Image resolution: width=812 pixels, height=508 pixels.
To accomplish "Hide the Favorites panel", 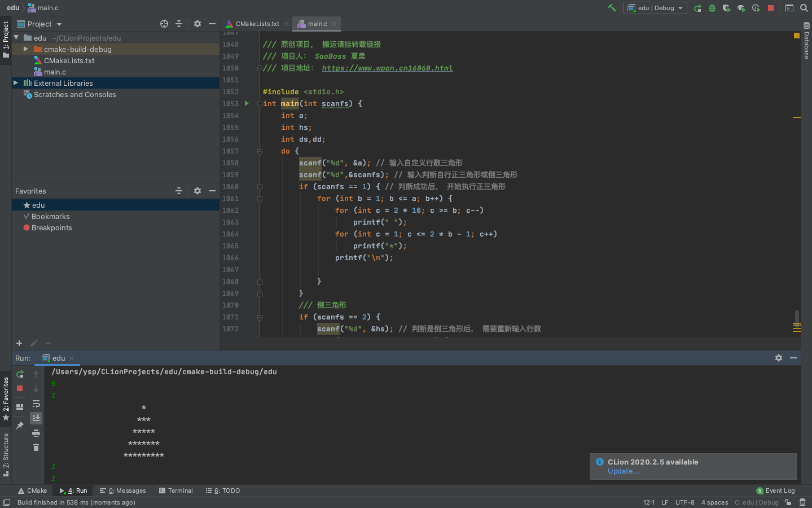I will pyautogui.click(x=212, y=191).
